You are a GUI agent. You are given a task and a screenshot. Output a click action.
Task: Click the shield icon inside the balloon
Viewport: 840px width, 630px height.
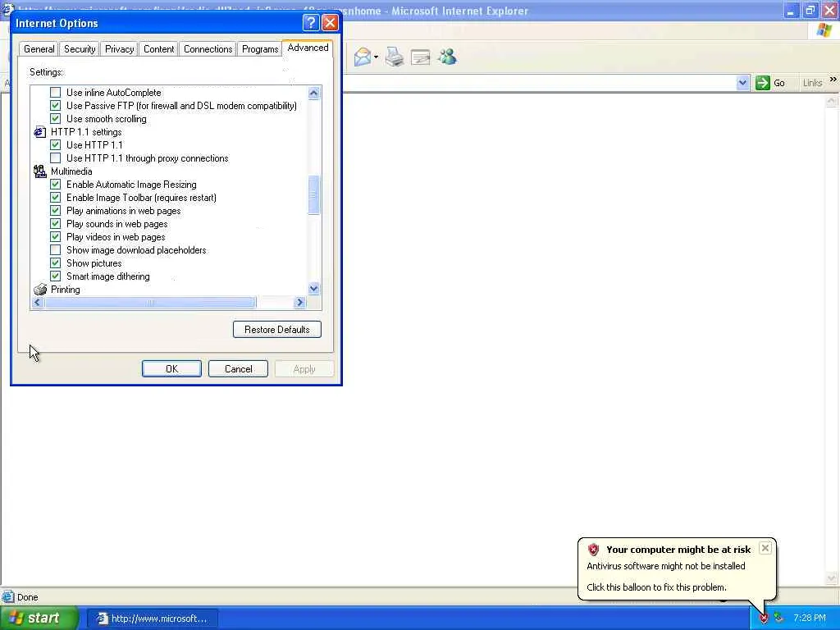(x=593, y=549)
